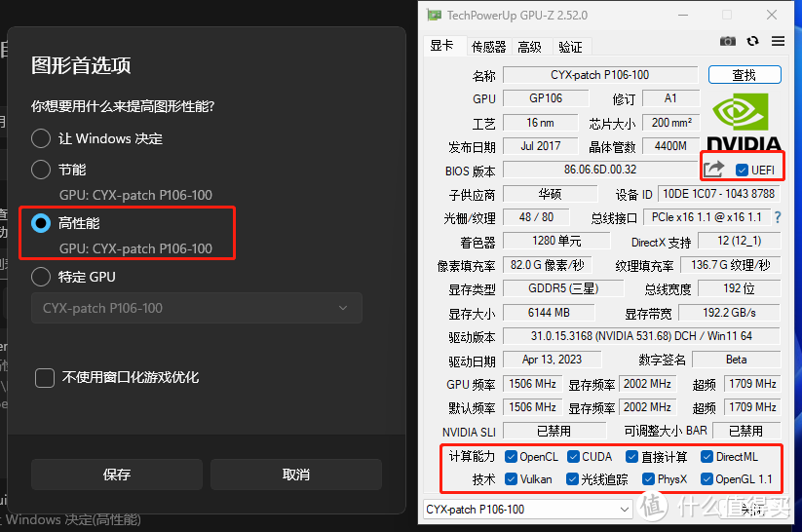The height and width of the screenshot is (532, 802).
Task: Click the GPU name field CYX-patch P106-100
Action: pos(600,75)
